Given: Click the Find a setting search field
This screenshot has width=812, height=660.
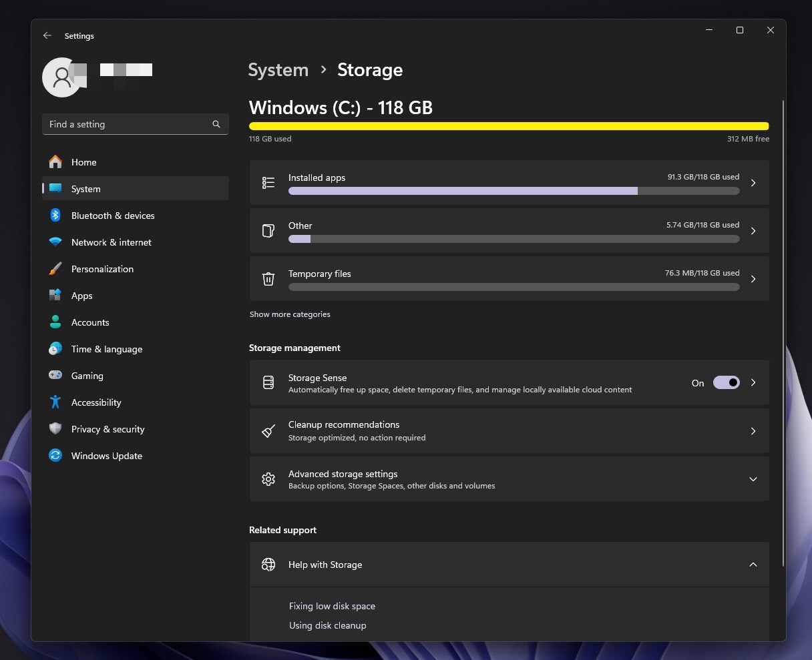Looking at the screenshot, I should click(136, 124).
